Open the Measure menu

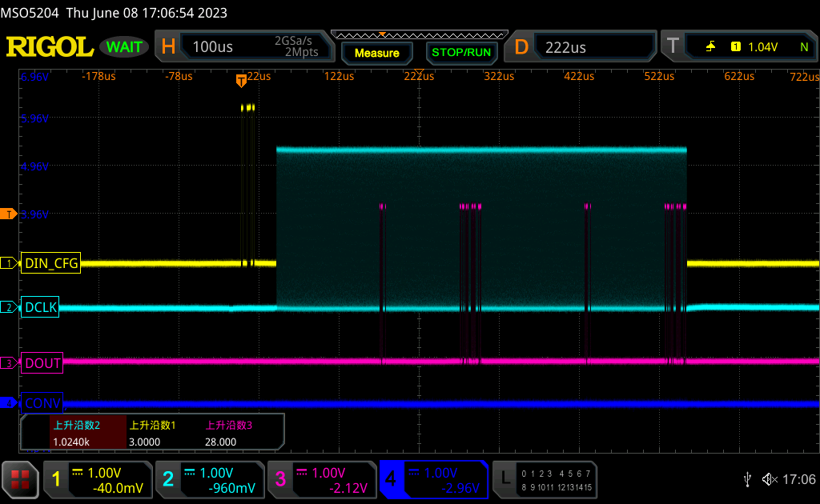pyautogui.click(x=377, y=53)
